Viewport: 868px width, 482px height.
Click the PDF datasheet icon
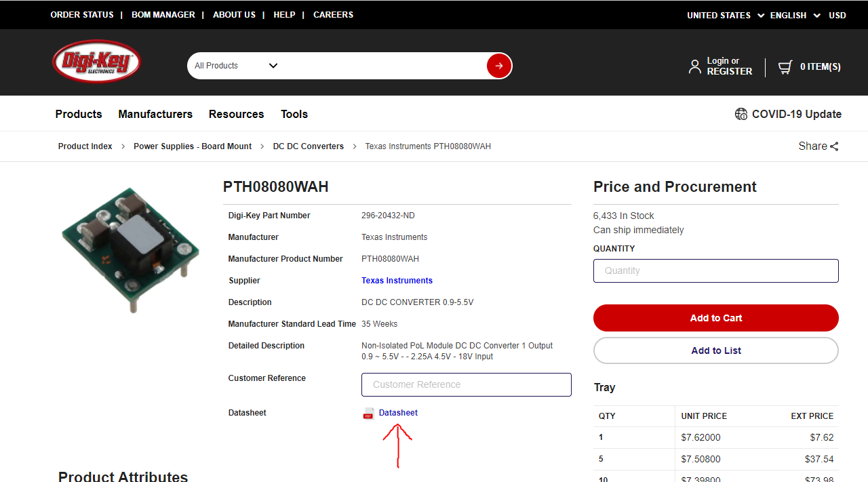369,414
